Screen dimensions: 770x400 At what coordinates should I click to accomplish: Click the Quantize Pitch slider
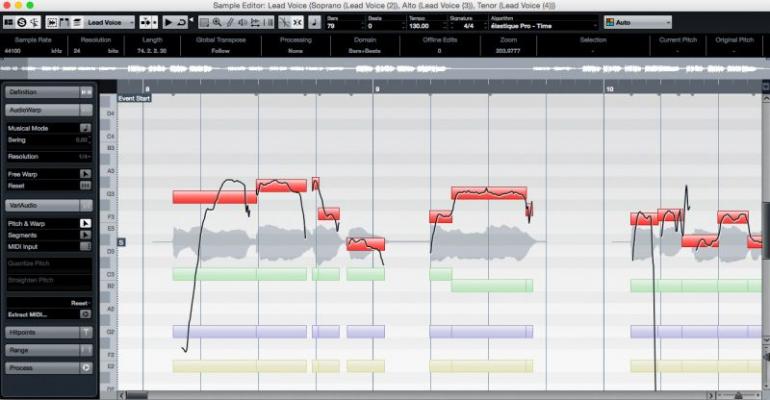49,265
